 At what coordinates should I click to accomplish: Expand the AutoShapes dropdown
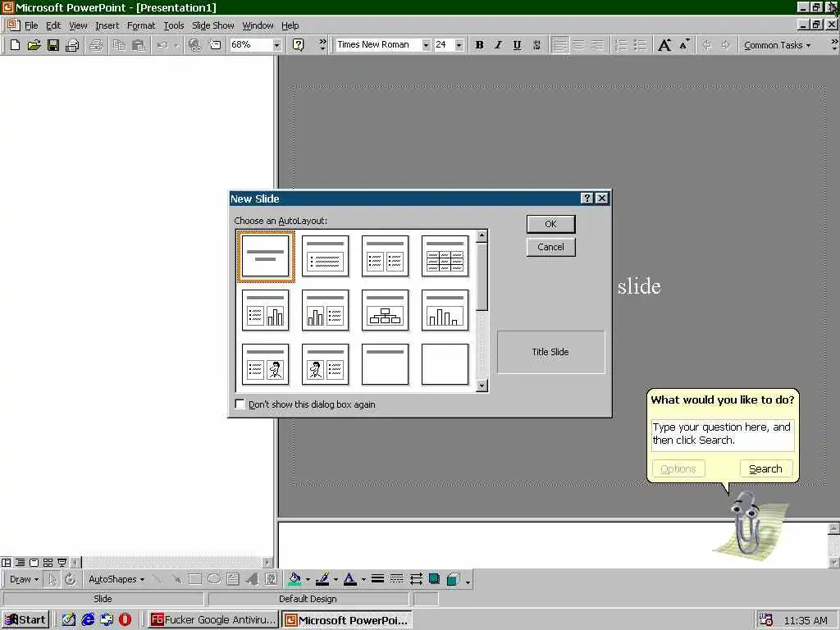coord(116,579)
